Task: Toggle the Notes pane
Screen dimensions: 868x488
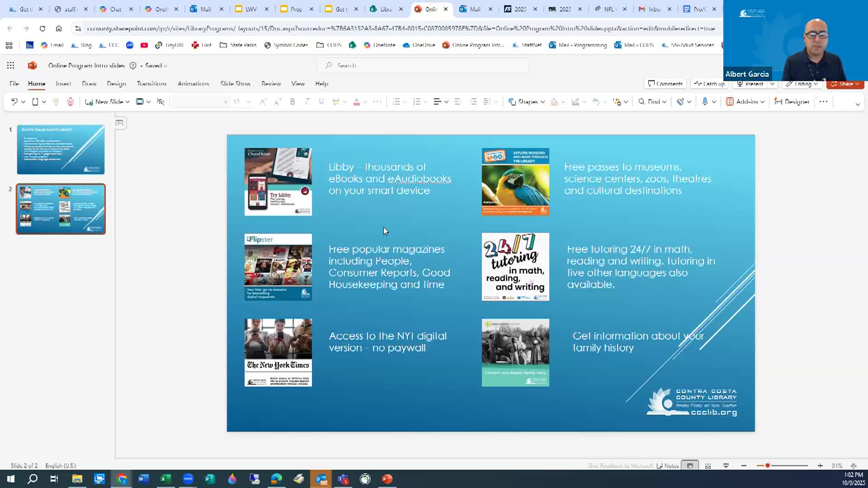Action: (x=667, y=465)
